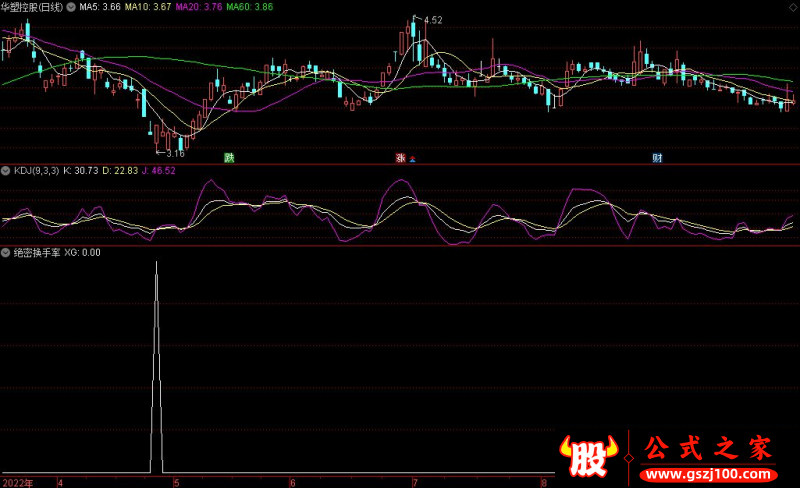
Task: Open the KDJ(9,3,3) indicator dropdown arrow
Action: pos(6,171)
